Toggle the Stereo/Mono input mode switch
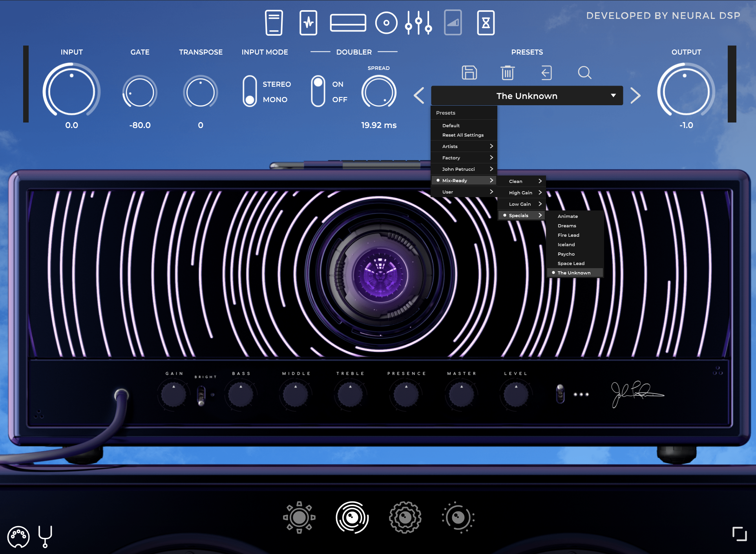The width and height of the screenshot is (756, 554). pos(250,91)
